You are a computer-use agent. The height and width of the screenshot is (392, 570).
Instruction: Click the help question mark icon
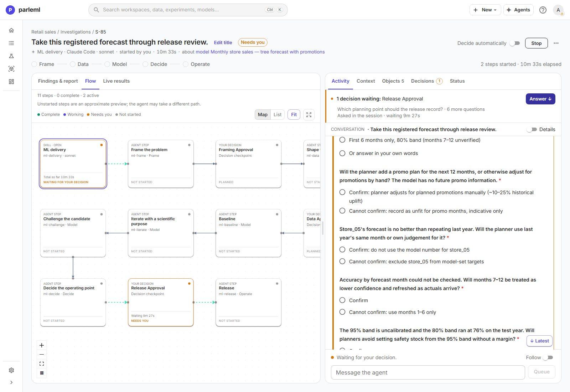[x=543, y=10]
